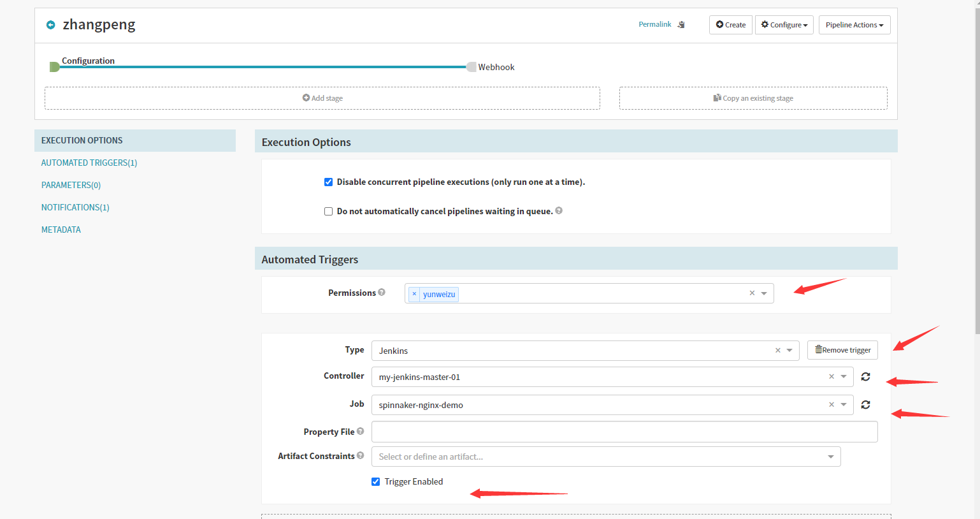
Task: Click the back arrow icon beside zhangpeng
Action: 51,25
